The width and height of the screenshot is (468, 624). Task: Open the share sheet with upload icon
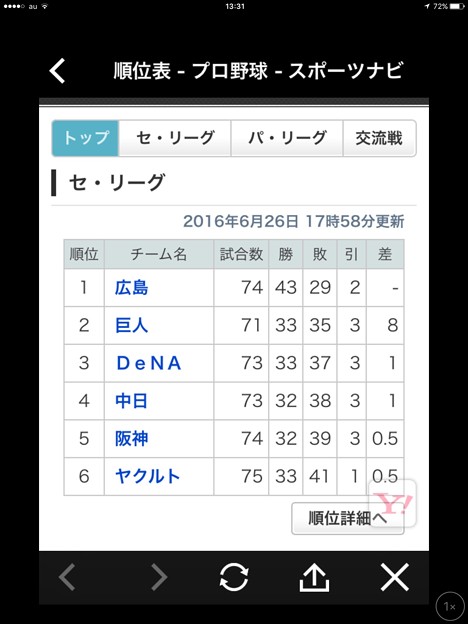coord(314,577)
